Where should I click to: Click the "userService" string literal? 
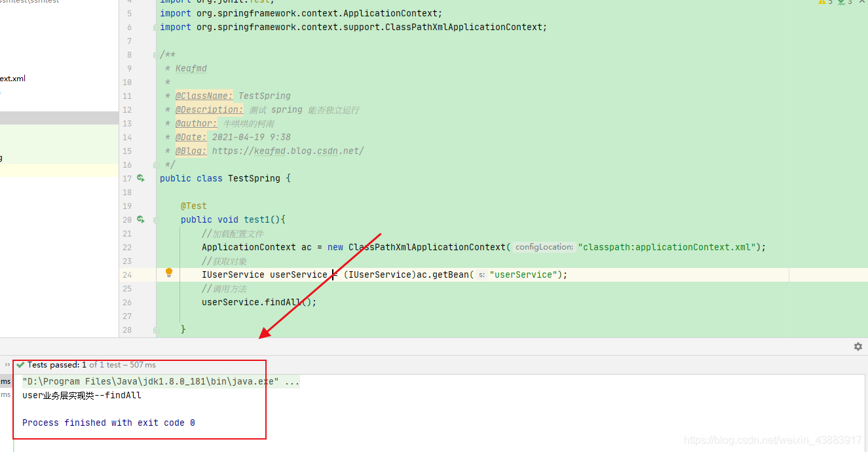523,274
